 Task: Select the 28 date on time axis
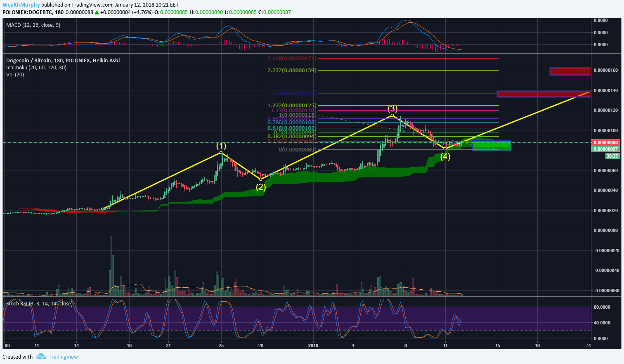tap(261, 345)
